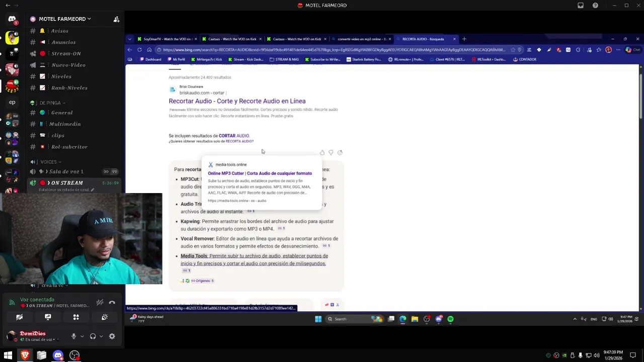
Task: Open Voz conectada connection info icon
Action: pos(12,303)
